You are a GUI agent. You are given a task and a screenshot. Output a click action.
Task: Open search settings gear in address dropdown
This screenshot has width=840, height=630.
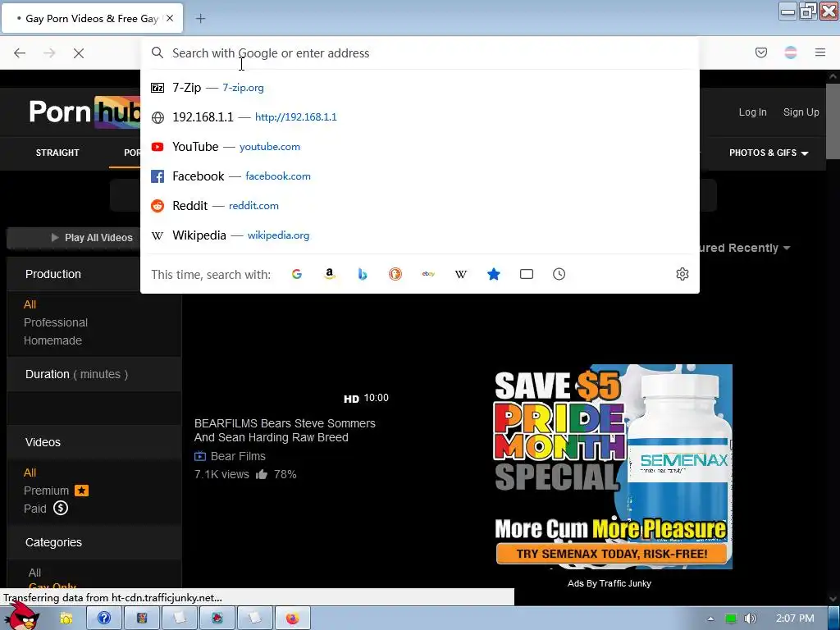click(x=682, y=274)
